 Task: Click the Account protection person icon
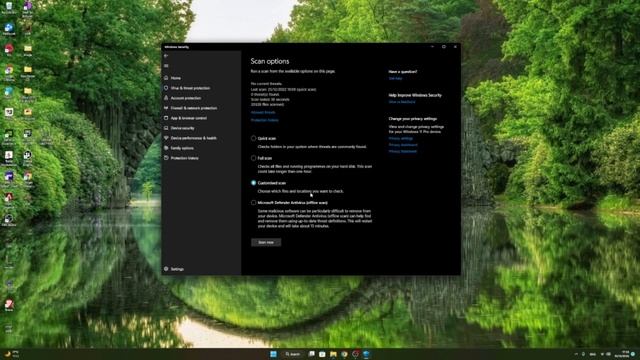[166, 98]
